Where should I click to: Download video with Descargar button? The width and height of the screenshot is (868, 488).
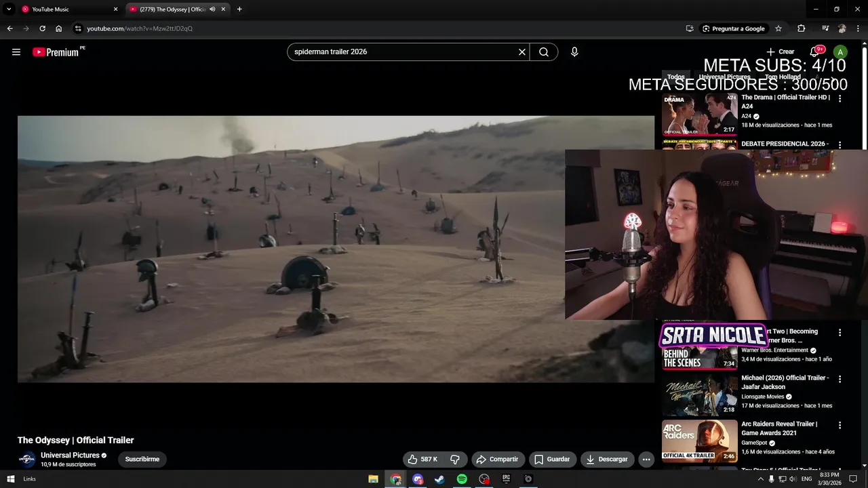(x=608, y=460)
